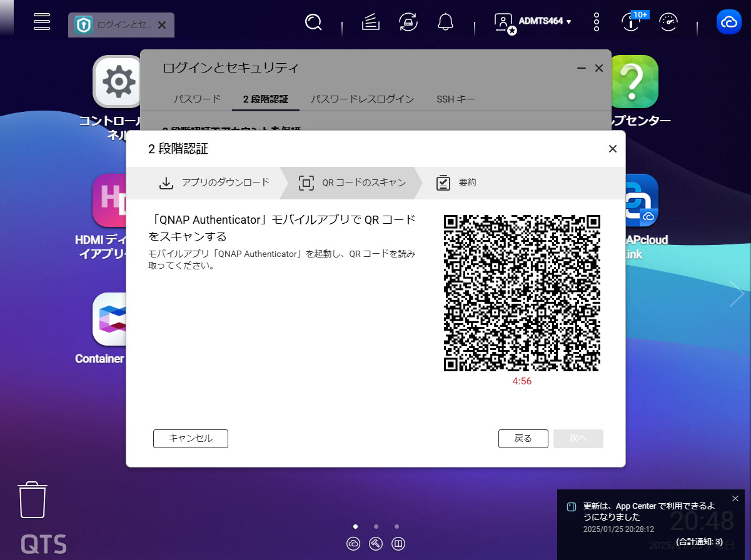Click the QR code image
Viewport: 751px width, 560px height.
(x=522, y=293)
